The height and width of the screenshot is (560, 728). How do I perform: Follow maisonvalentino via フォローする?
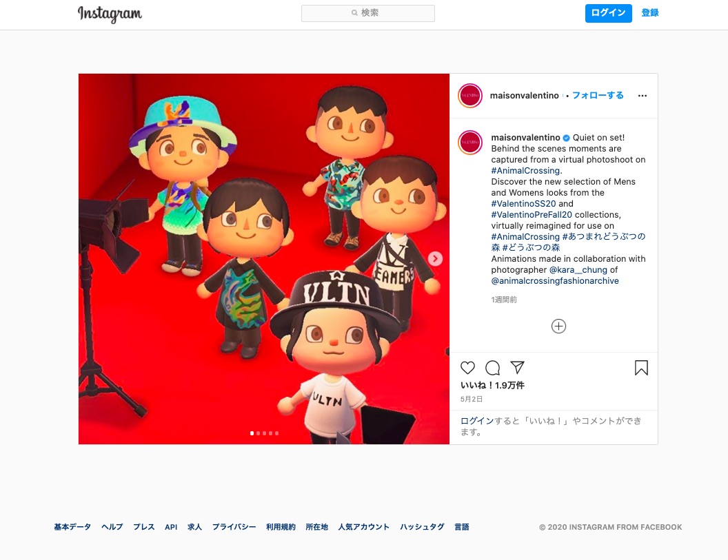pos(598,96)
